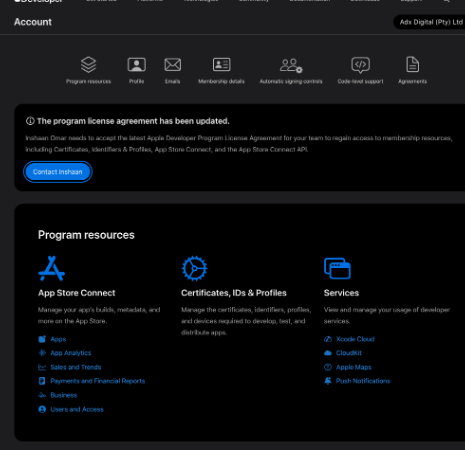This screenshot has width=465, height=450.
Task: Open the Users and Access link
Action: tap(77, 409)
